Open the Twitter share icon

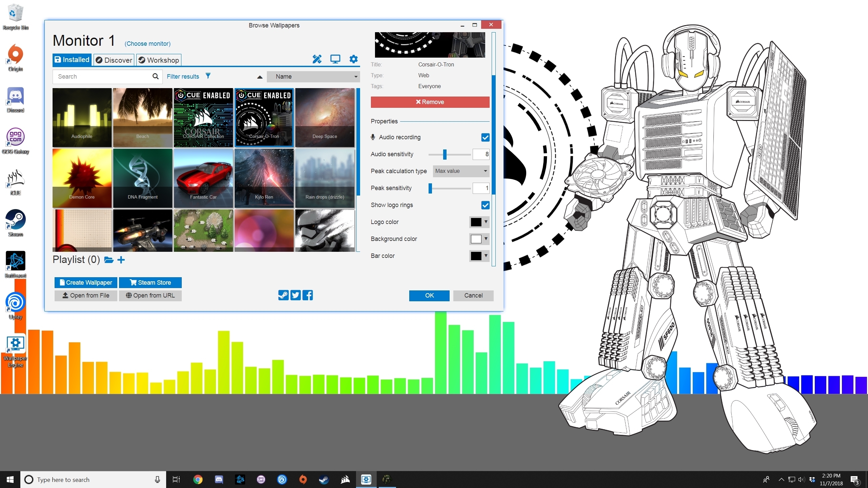coord(295,295)
